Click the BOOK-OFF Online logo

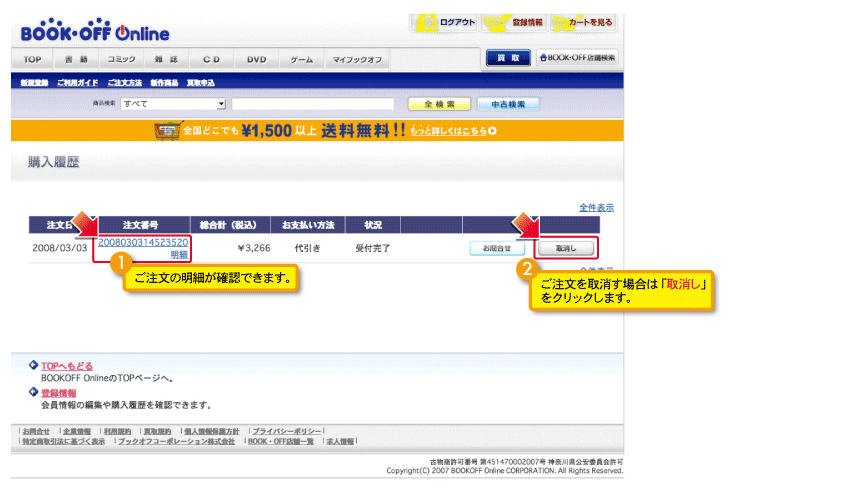pyautogui.click(x=95, y=30)
